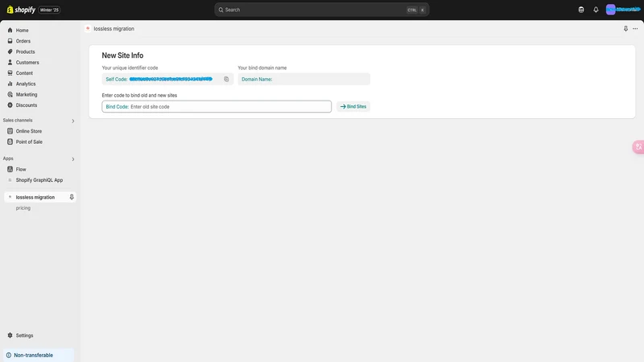The width and height of the screenshot is (644, 362).
Task: Click 'Your unique identifier code' label
Action: pos(130,68)
